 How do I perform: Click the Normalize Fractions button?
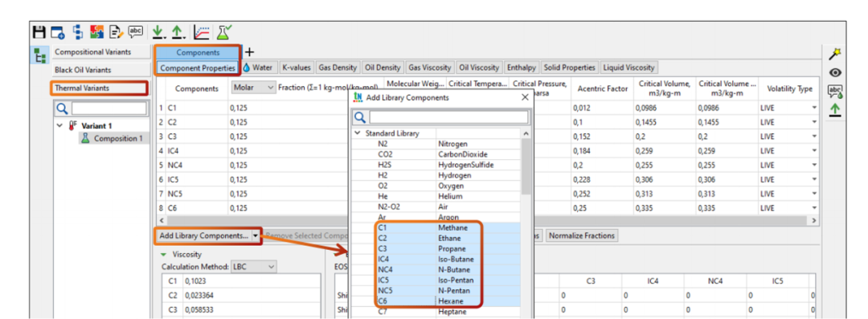coord(582,235)
